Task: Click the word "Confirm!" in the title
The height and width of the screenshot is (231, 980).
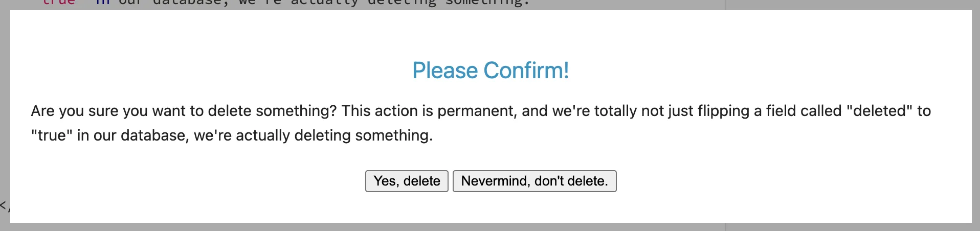Action: (526, 71)
